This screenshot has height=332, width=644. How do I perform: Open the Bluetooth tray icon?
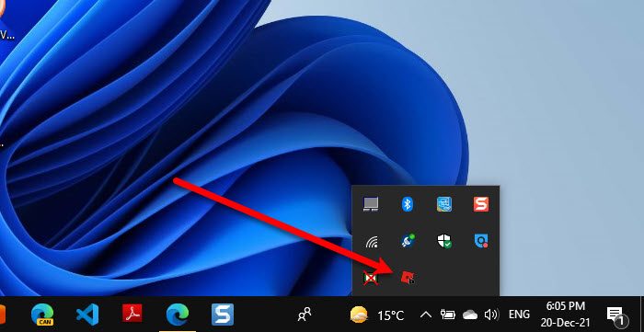[407, 204]
